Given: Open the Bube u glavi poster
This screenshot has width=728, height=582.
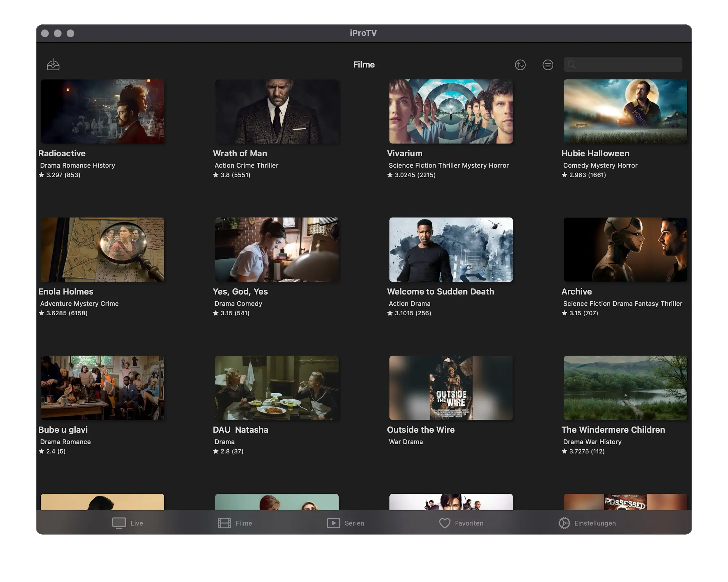Looking at the screenshot, I should coord(102,387).
